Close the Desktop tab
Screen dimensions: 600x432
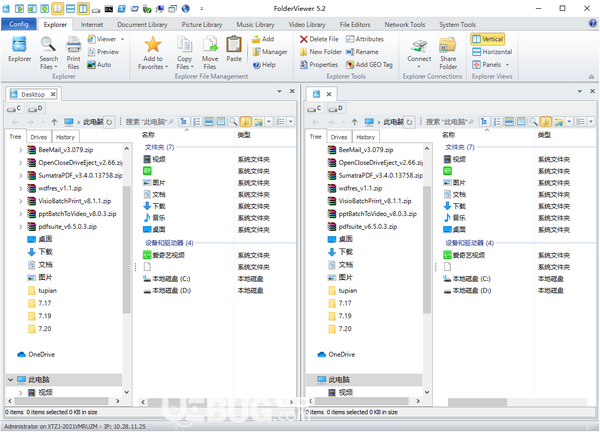pos(53,94)
